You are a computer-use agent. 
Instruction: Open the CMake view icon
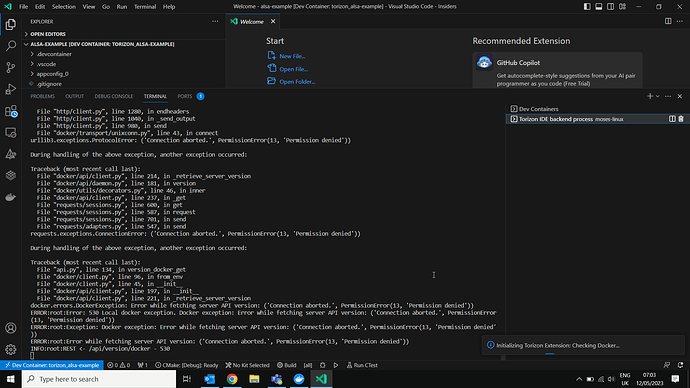coord(11,154)
